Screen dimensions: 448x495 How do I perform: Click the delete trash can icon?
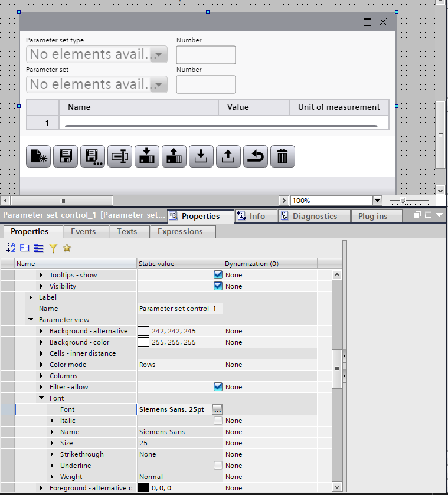pos(283,156)
